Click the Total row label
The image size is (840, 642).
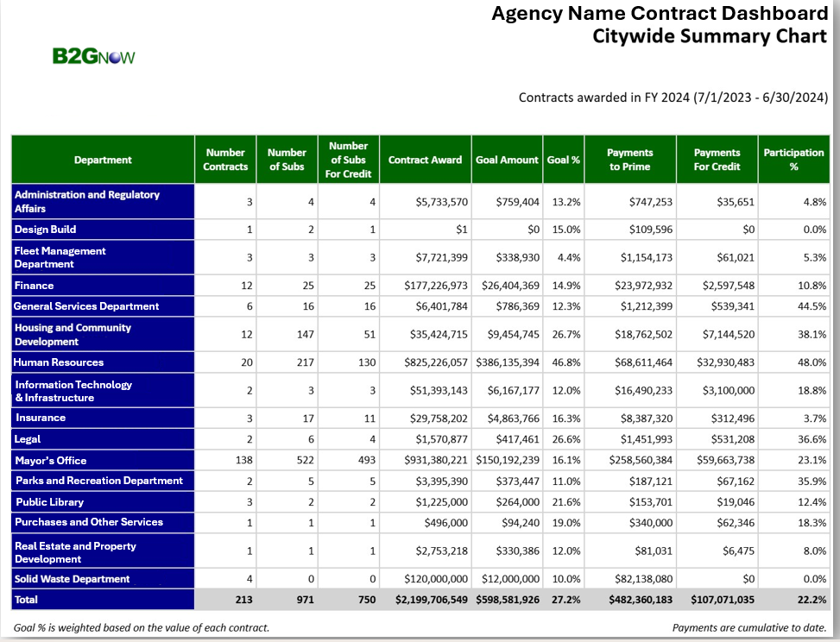pyautogui.click(x=26, y=599)
